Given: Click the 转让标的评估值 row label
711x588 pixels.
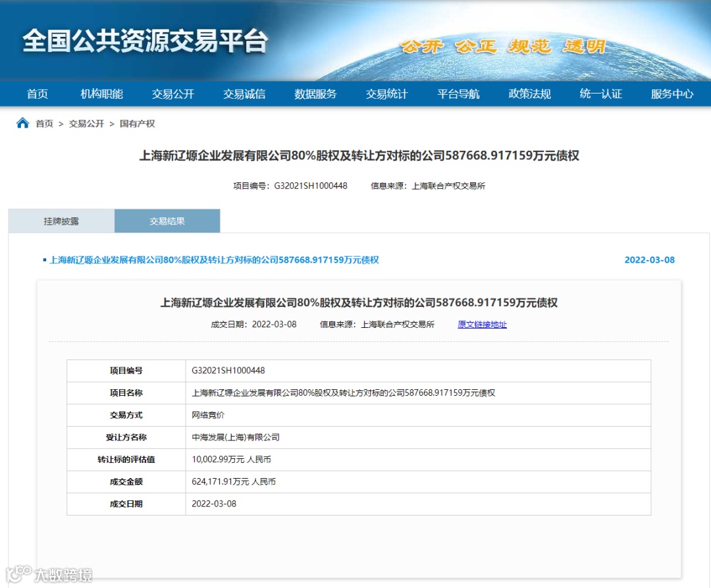Looking at the screenshot, I should (126, 459).
